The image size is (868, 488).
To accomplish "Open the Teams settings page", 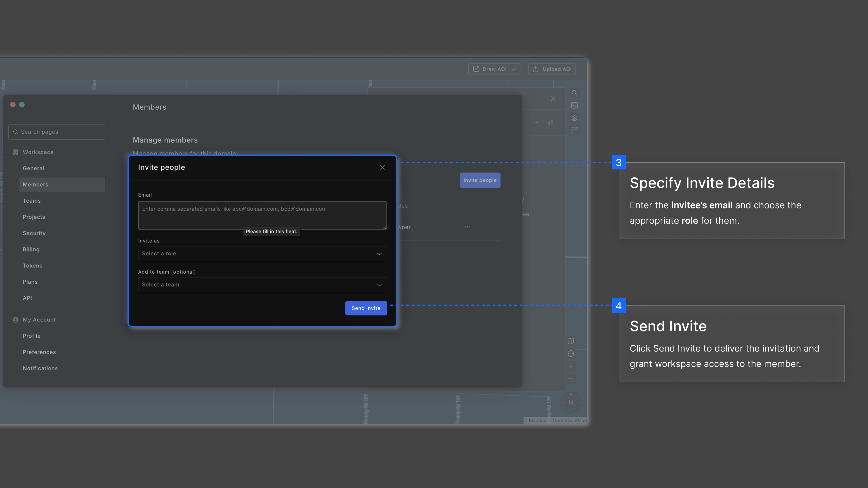I will pyautogui.click(x=32, y=201).
